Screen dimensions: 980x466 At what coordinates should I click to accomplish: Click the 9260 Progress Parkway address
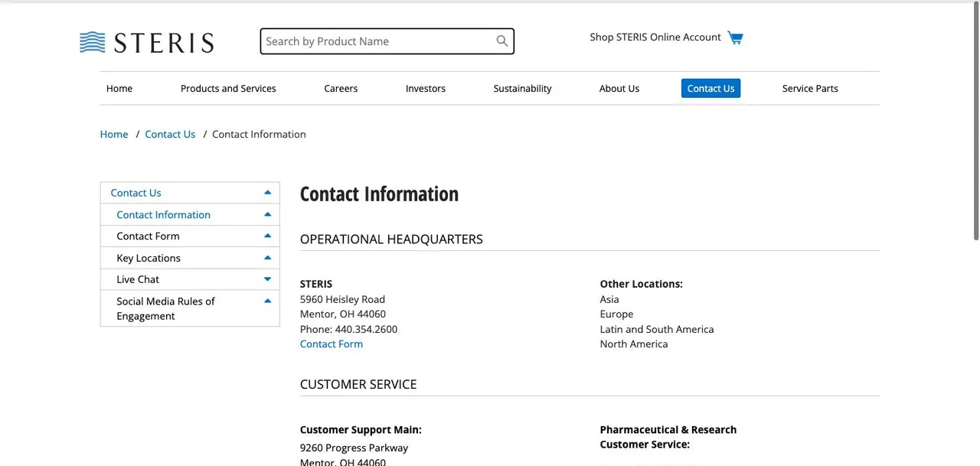coord(354,448)
